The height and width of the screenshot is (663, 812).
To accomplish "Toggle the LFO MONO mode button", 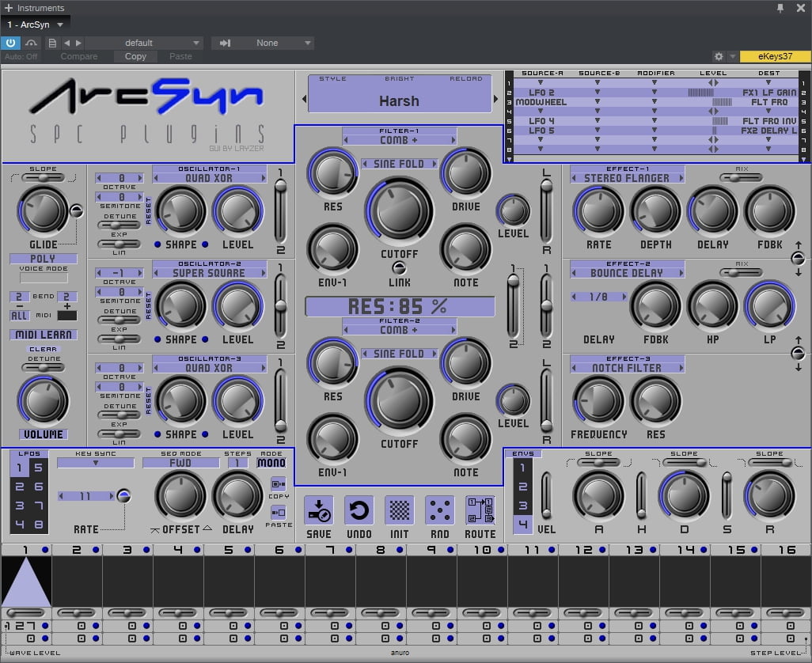I will click(271, 463).
